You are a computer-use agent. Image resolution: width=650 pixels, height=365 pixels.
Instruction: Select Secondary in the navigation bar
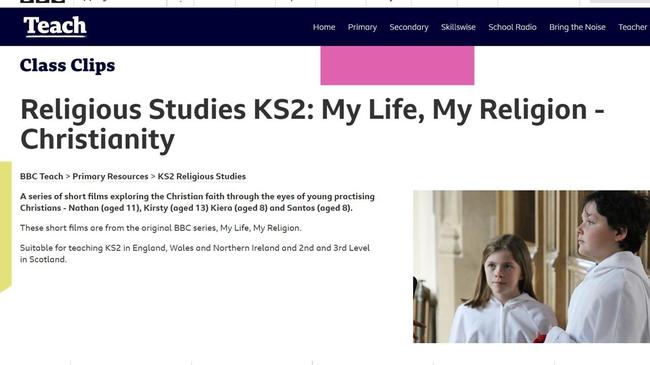click(x=409, y=27)
